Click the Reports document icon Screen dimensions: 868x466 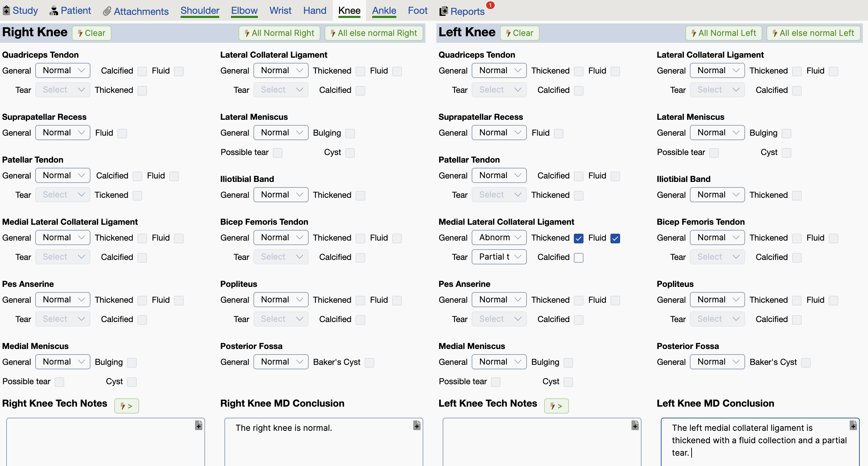pos(443,11)
